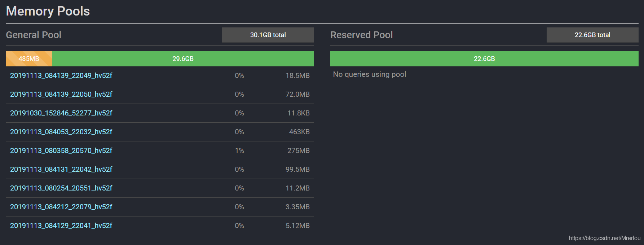
Task: Click the Memory Pools title
Action: [x=48, y=11]
